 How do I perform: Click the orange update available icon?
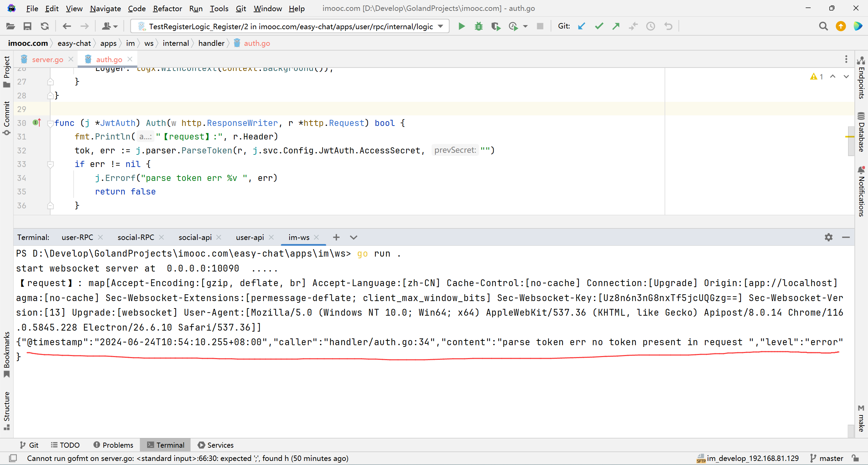coord(841,26)
